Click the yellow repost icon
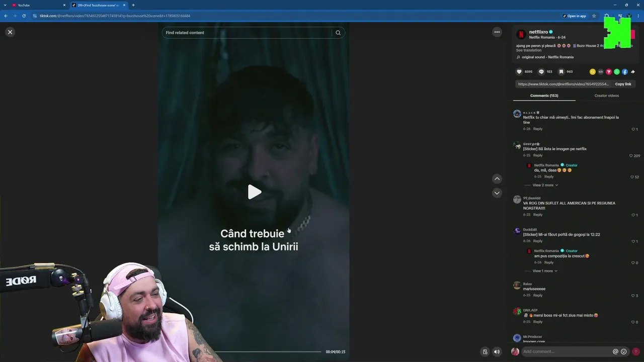Screen dimensions: 644x362 click(593, 72)
